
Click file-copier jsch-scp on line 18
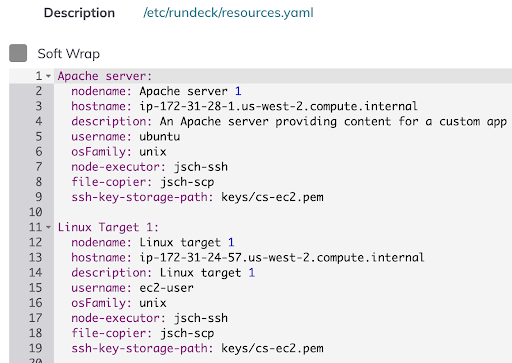143,333
